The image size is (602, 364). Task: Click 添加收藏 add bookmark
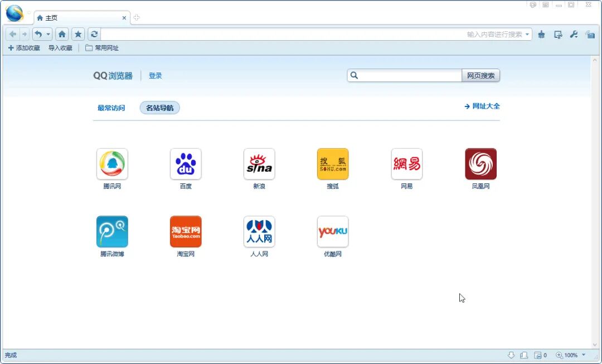point(24,48)
